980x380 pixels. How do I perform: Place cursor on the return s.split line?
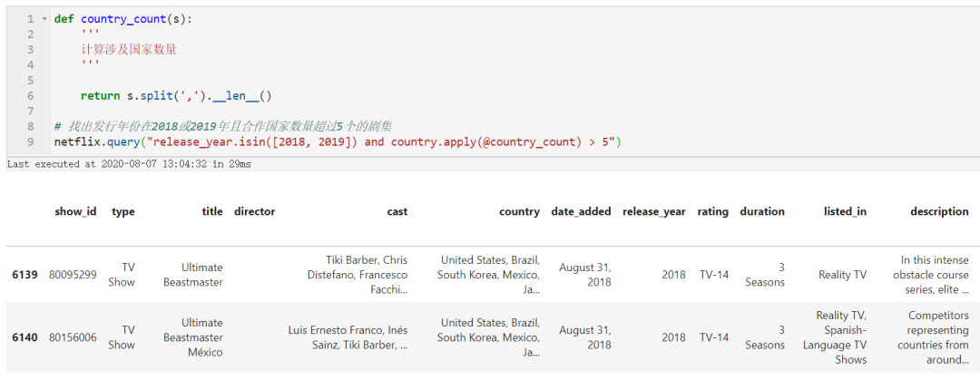[176, 95]
